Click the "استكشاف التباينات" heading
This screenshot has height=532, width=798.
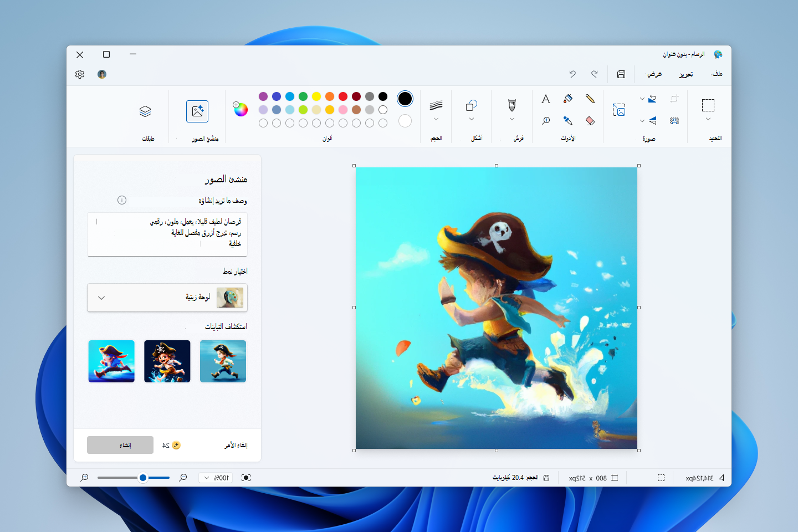point(226,326)
